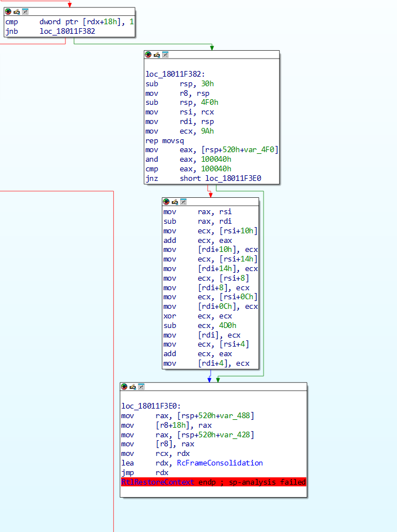
Task: Select the jnb loc_18011F382 jump target
Action: coord(67,31)
